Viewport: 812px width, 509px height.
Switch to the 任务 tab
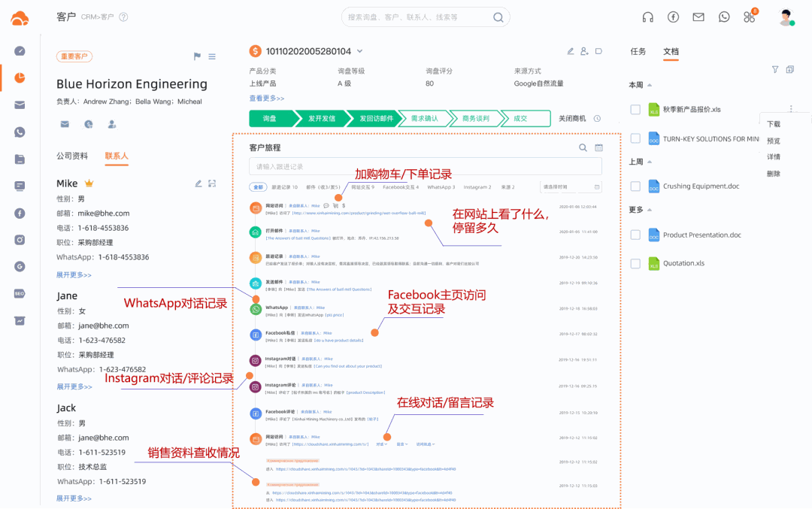click(x=638, y=51)
